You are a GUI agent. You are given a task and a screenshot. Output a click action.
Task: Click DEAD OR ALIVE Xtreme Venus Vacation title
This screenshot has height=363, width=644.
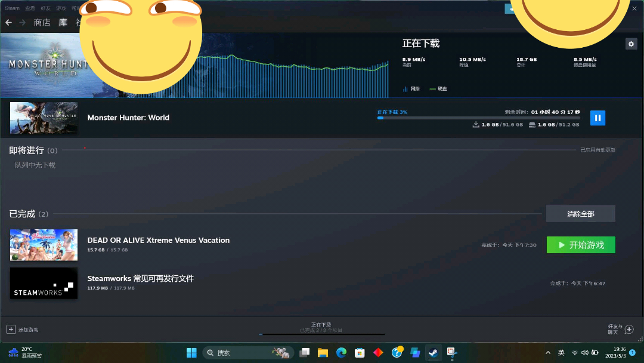(159, 240)
